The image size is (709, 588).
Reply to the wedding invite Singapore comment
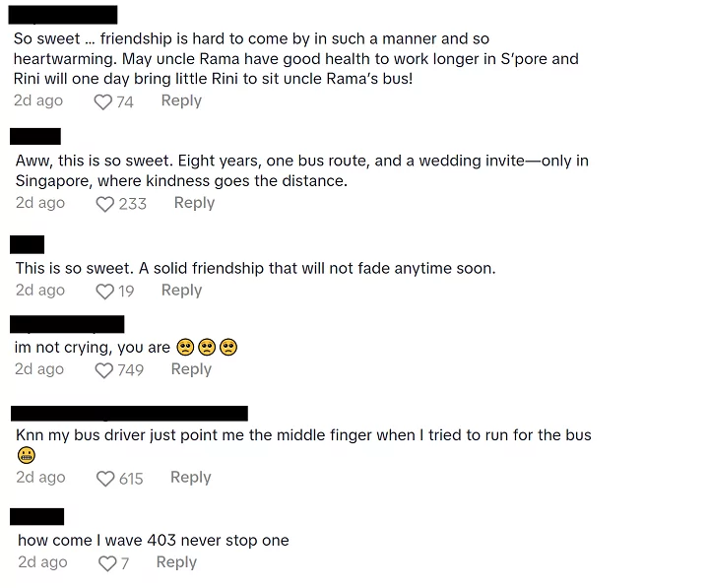pyautogui.click(x=194, y=203)
